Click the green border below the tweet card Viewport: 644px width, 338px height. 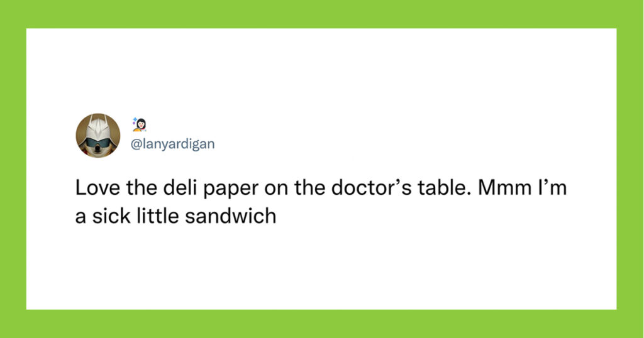(x=322, y=324)
